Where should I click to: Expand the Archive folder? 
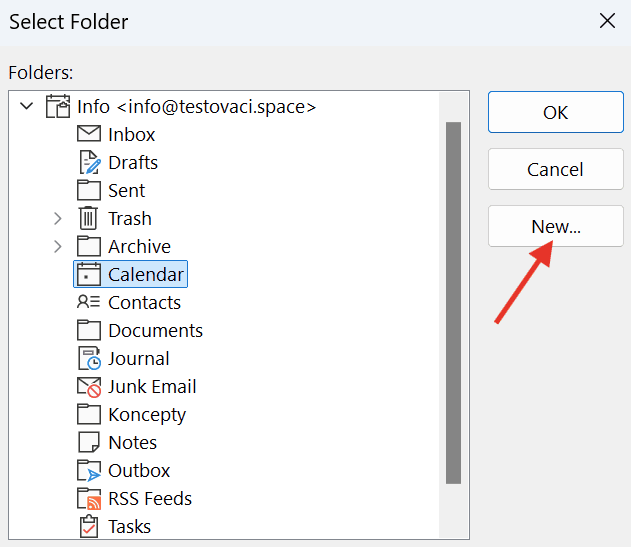coord(58,246)
